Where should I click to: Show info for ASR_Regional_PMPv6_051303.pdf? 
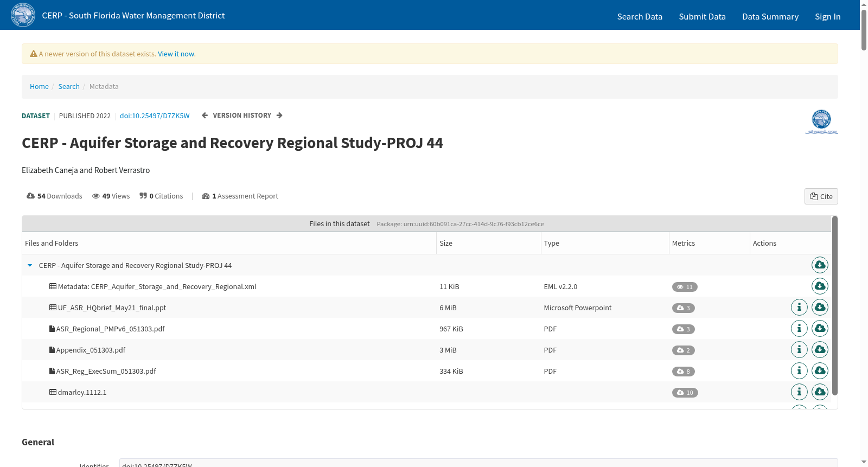click(799, 328)
